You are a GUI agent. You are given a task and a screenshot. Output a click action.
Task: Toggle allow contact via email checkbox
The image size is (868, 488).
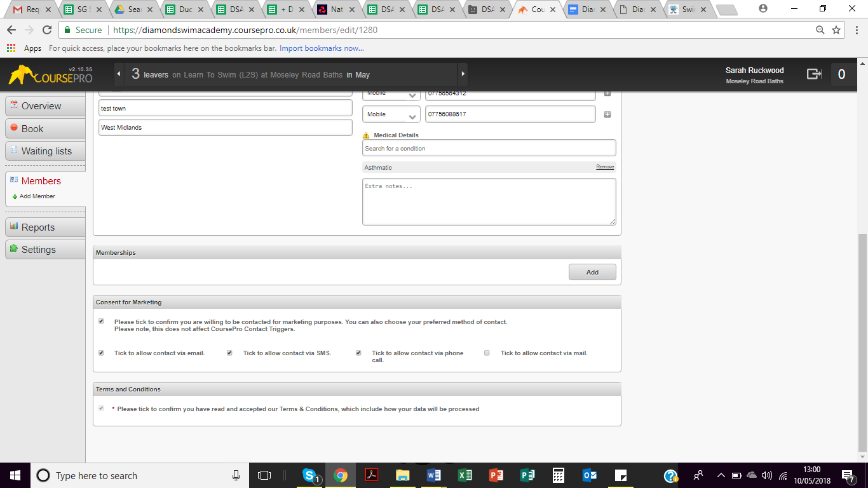coord(101,353)
